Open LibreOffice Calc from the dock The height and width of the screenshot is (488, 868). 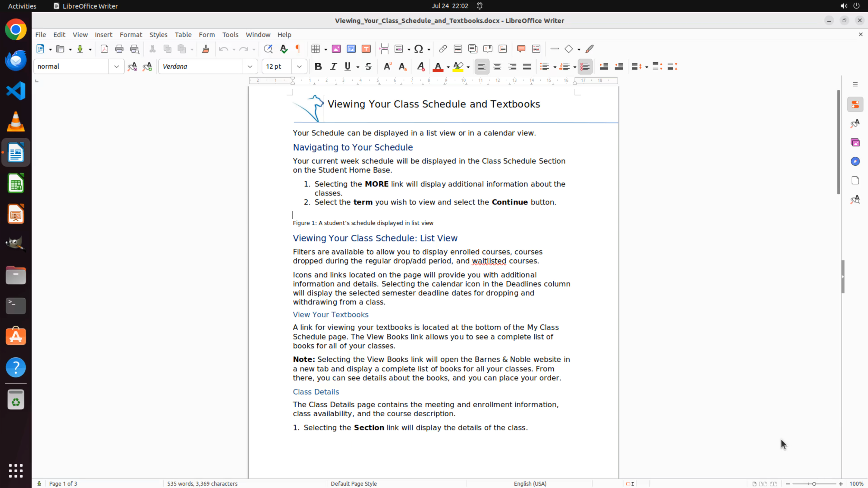[x=16, y=183]
